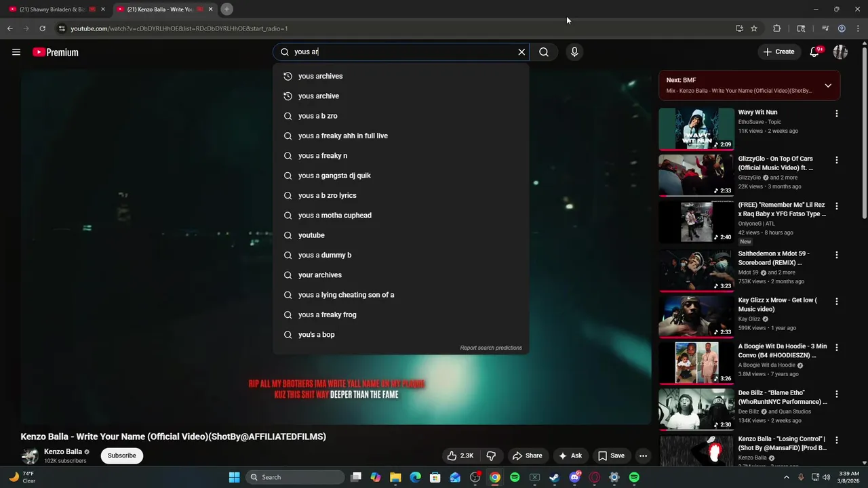Open Microsoft Store from taskbar
Image resolution: width=868 pixels, height=488 pixels.
[435, 477]
